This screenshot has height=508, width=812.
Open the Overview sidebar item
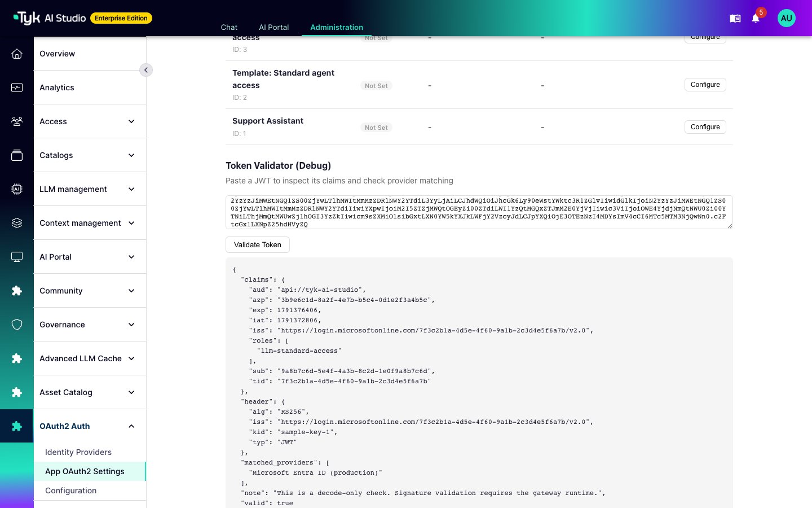(x=90, y=54)
